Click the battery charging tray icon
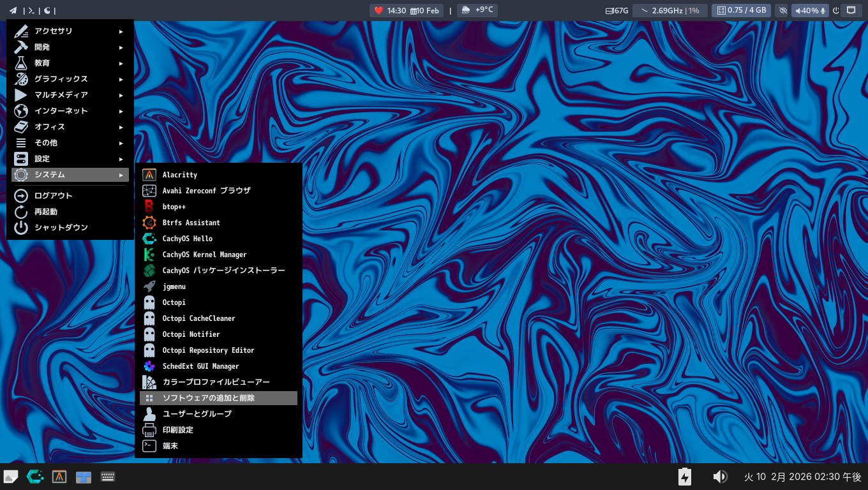This screenshot has height=490, width=868. 684,477
